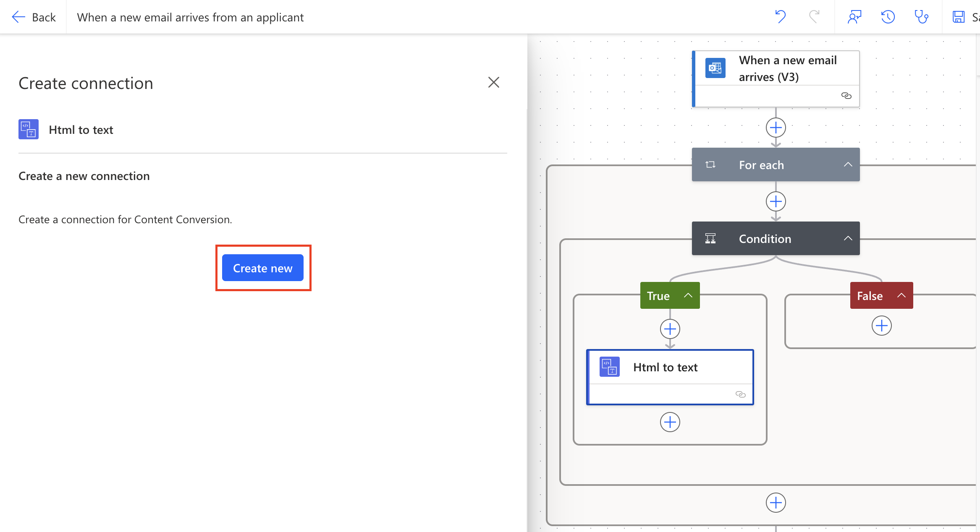Click the connection icon on Html to text card
This screenshot has width=980, height=532.
(x=740, y=394)
